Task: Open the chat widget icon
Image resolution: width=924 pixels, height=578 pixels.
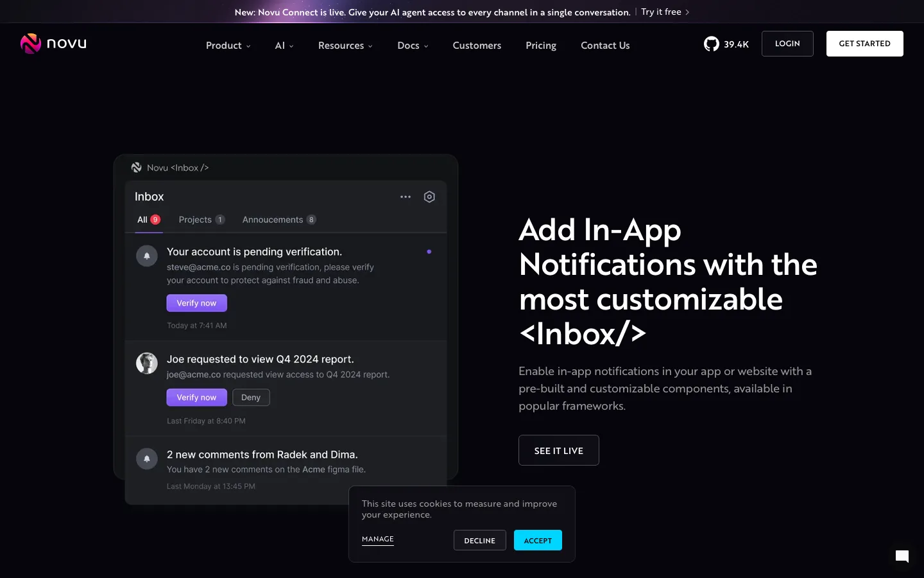Action: [902, 556]
